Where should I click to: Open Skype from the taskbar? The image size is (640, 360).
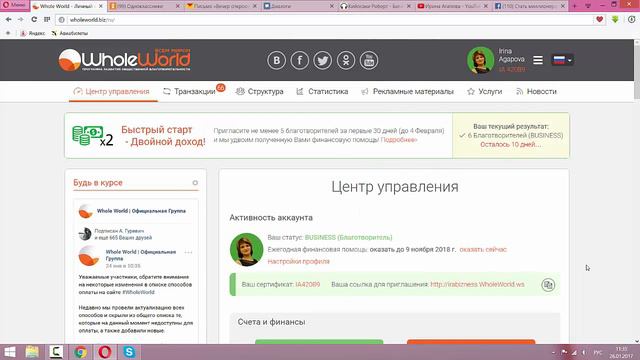coord(129,352)
